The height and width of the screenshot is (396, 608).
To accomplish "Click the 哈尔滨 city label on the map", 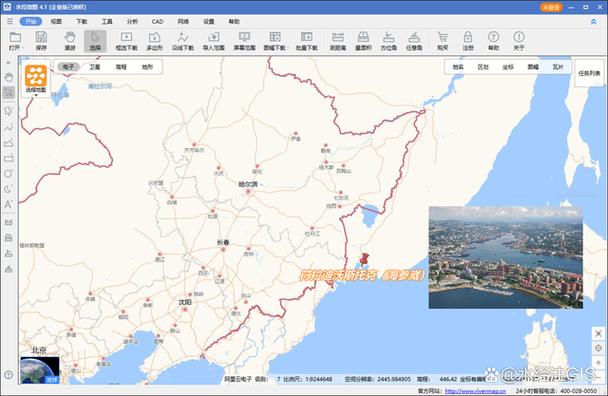I will coord(248,184).
